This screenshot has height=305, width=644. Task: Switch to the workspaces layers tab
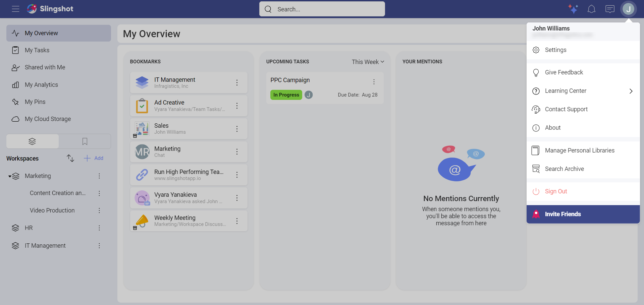(33, 141)
